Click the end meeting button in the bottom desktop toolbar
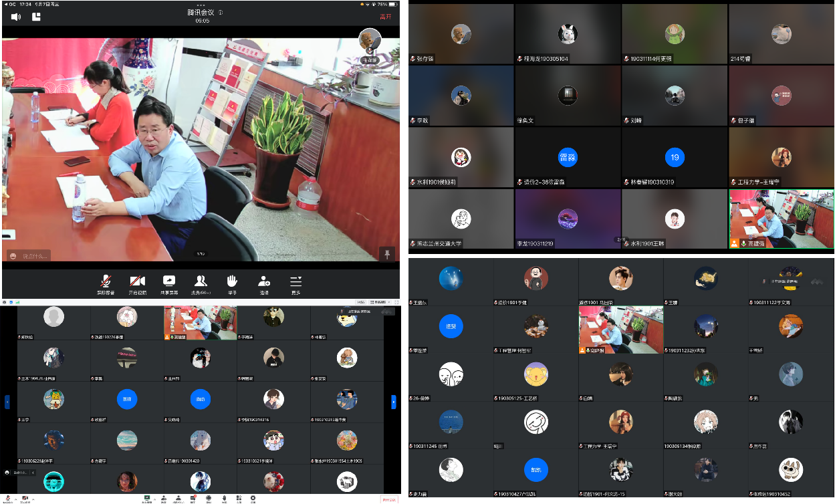 tap(388, 499)
